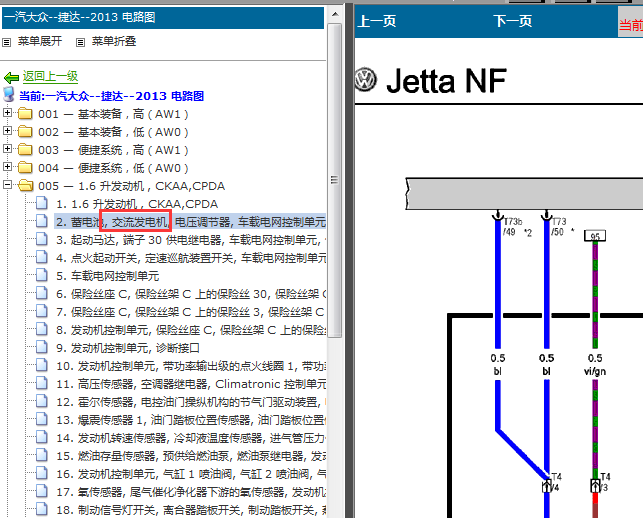Open 11. 高压传感器, 空调器继电器
643x518 pixels.
(x=191, y=384)
